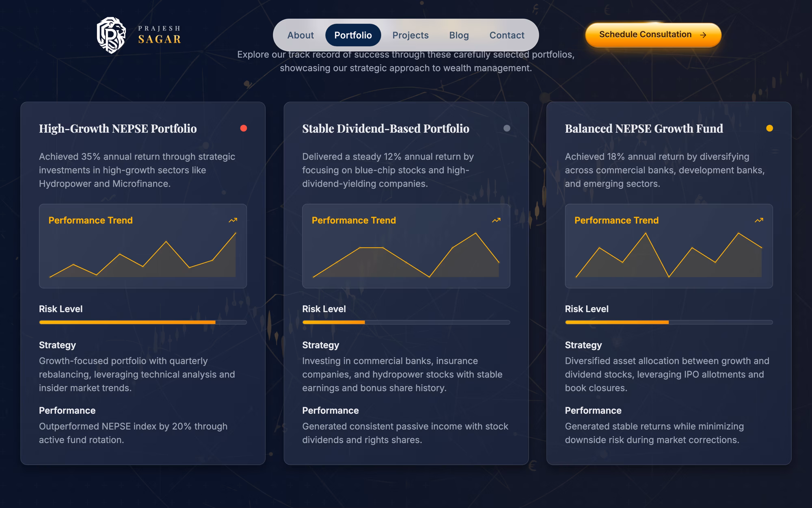Screen dimensions: 812x508
Task: Click Performance Trend label in High-Growth card
Action: tap(91, 220)
